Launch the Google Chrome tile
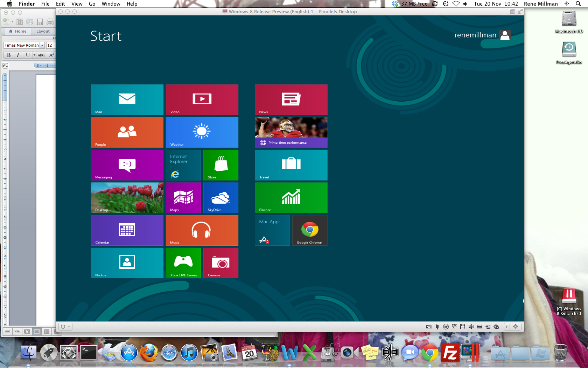 pyautogui.click(x=310, y=230)
